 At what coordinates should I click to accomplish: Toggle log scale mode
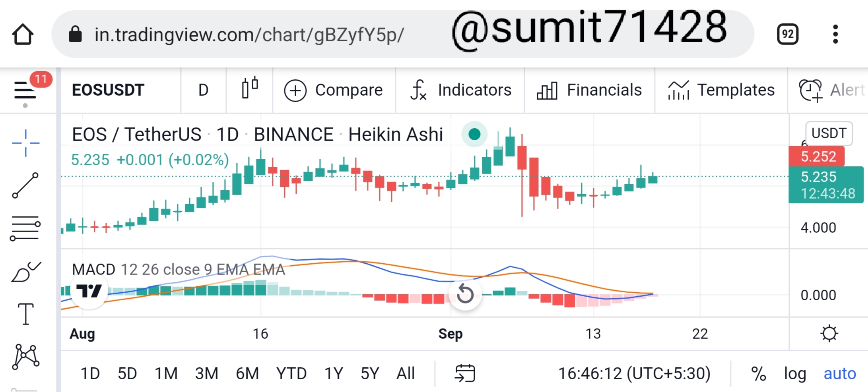click(795, 374)
